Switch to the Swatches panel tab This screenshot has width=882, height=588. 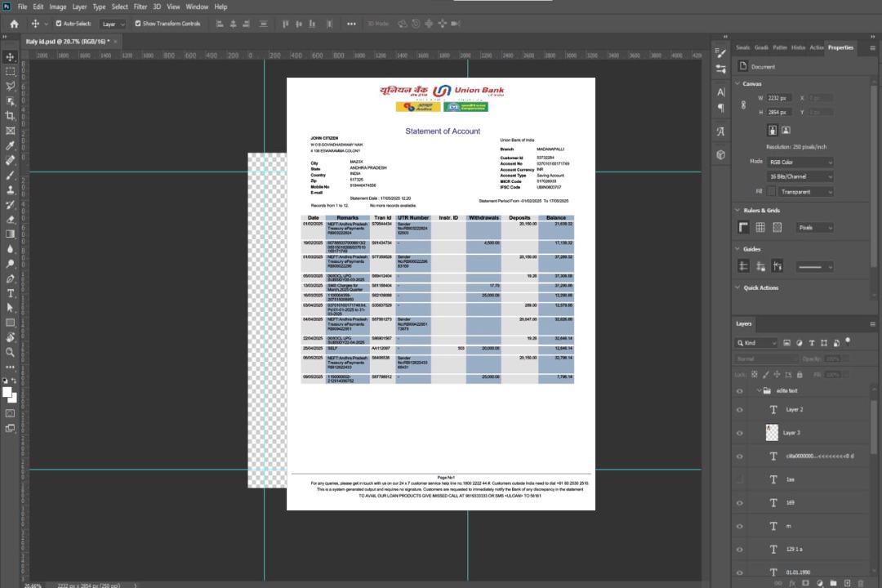coord(743,48)
